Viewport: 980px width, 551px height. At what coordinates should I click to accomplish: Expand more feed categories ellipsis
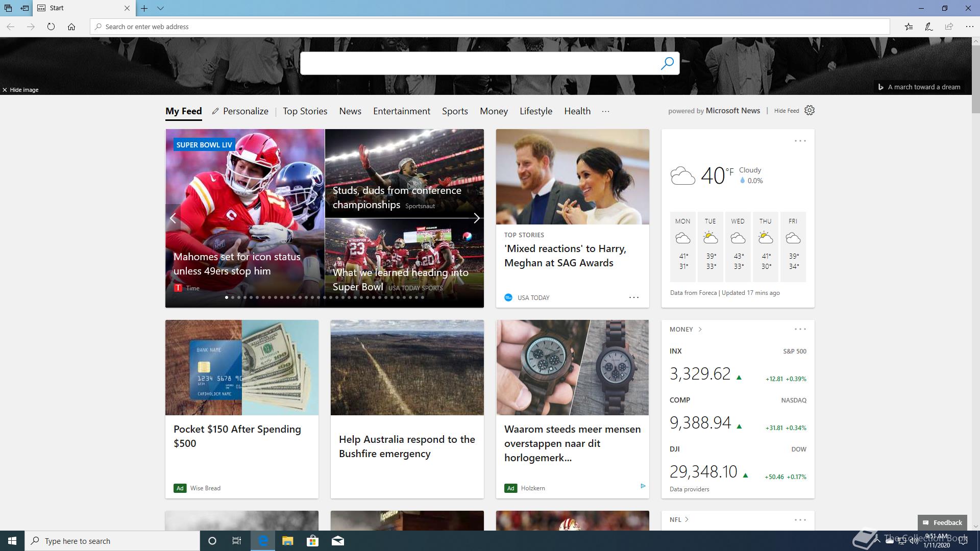605,111
